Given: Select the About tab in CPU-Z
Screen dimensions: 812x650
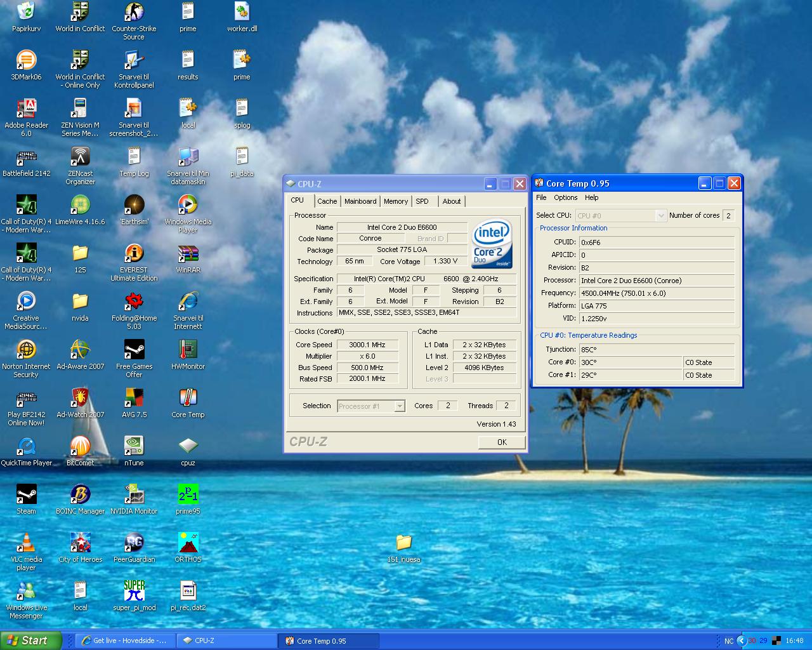Looking at the screenshot, I should pos(452,201).
